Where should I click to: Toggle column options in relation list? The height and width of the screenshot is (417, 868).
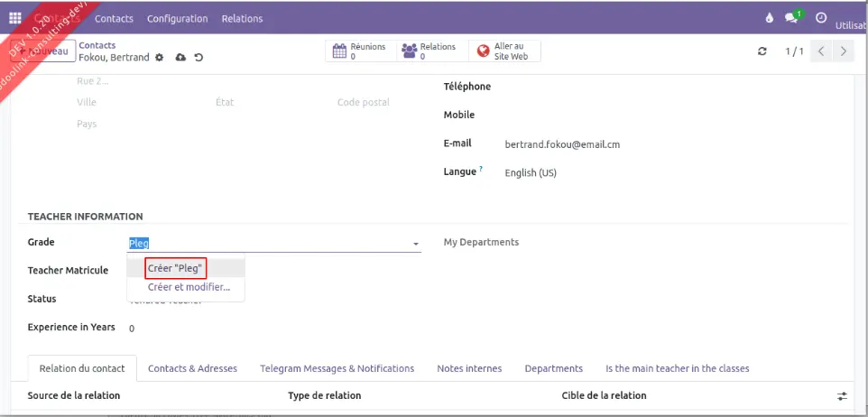[x=842, y=396]
